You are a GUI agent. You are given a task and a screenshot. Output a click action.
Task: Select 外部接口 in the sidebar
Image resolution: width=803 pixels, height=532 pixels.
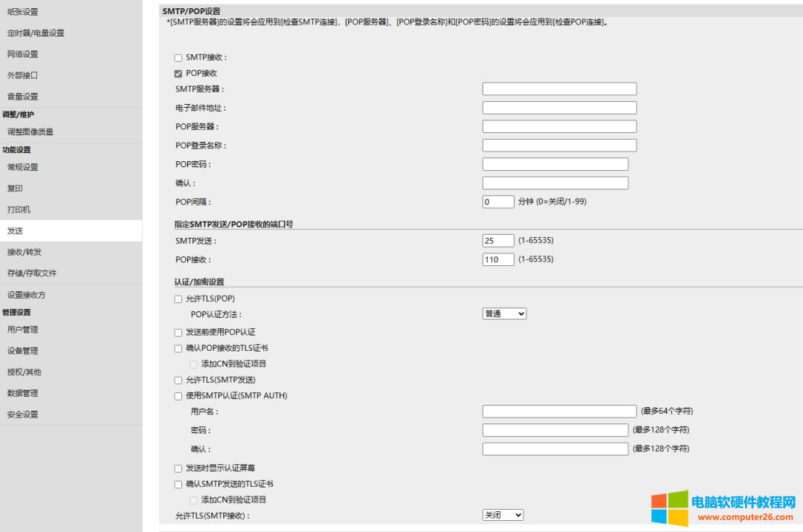(x=22, y=75)
